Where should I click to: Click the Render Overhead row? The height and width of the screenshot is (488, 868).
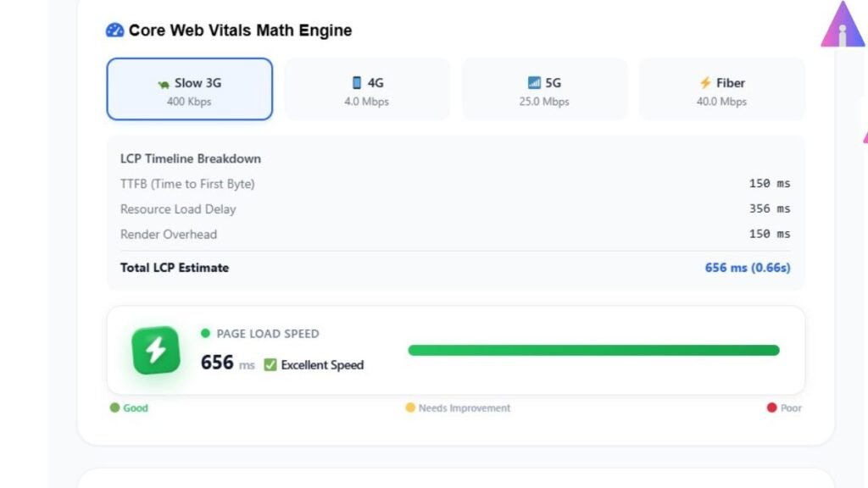(x=455, y=234)
